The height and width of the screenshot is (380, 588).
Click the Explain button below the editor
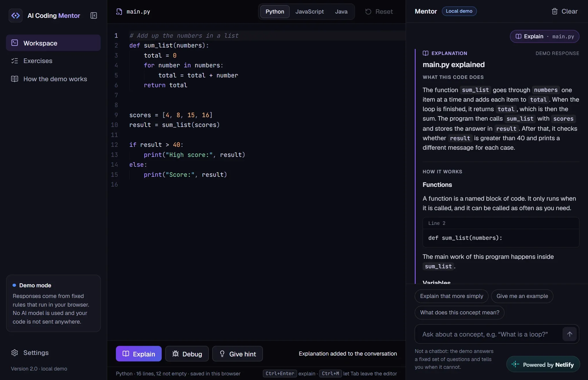[x=139, y=354]
